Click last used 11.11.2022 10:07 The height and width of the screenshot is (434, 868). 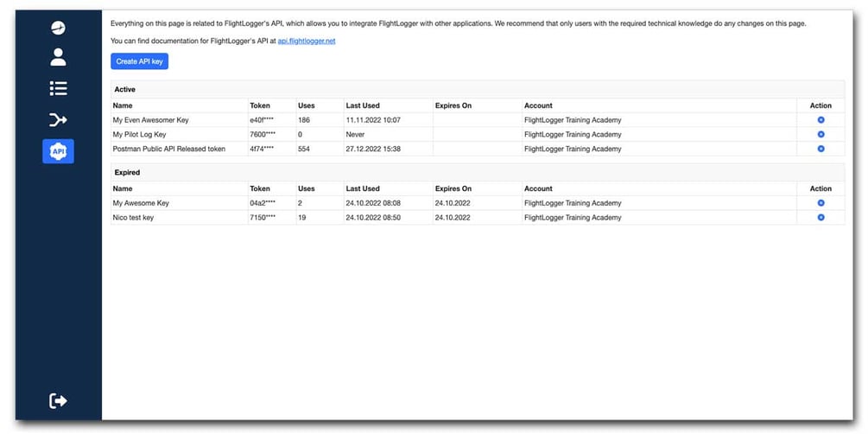pos(373,120)
